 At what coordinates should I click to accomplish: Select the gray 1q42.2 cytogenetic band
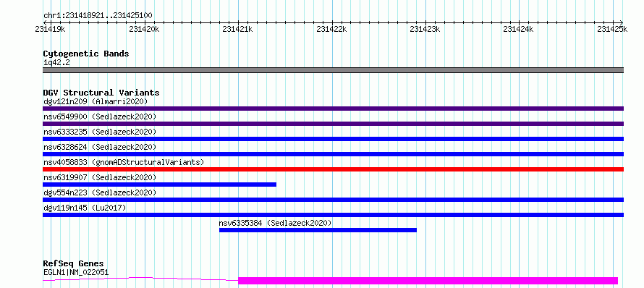[333, 70]
